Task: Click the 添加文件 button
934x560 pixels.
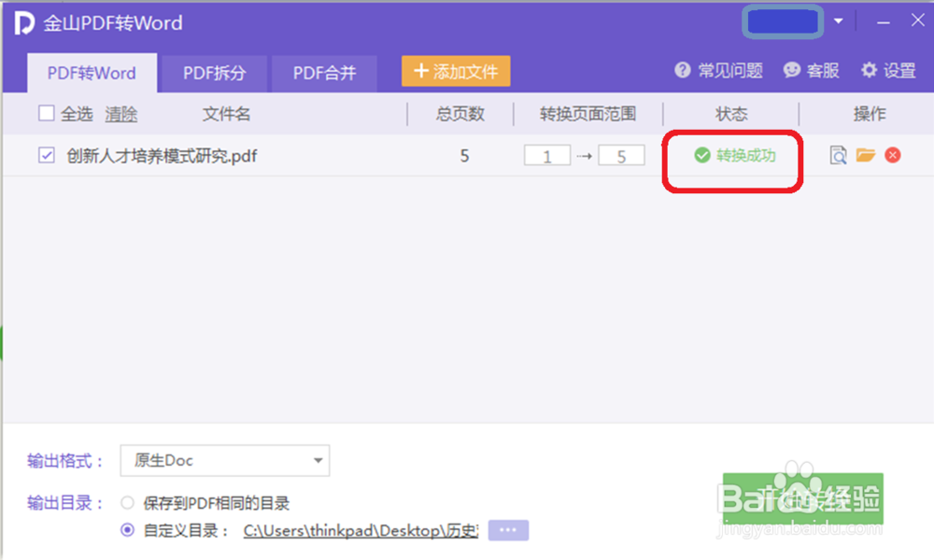Action: point(456,72)
